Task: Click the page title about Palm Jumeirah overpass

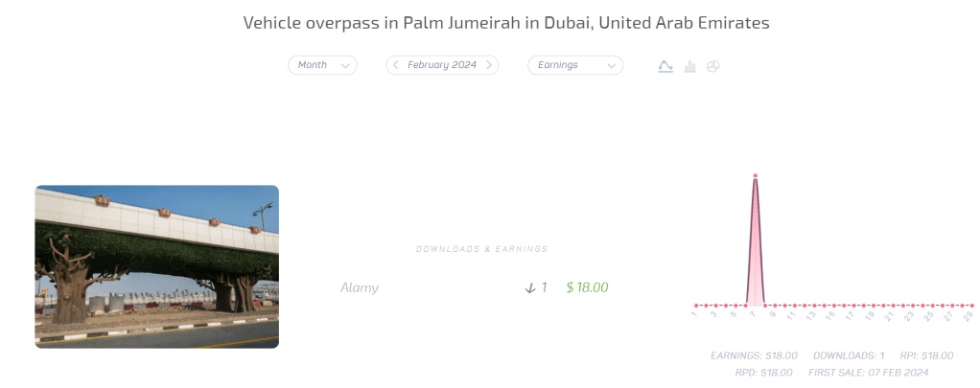Action: coord(506,23)
